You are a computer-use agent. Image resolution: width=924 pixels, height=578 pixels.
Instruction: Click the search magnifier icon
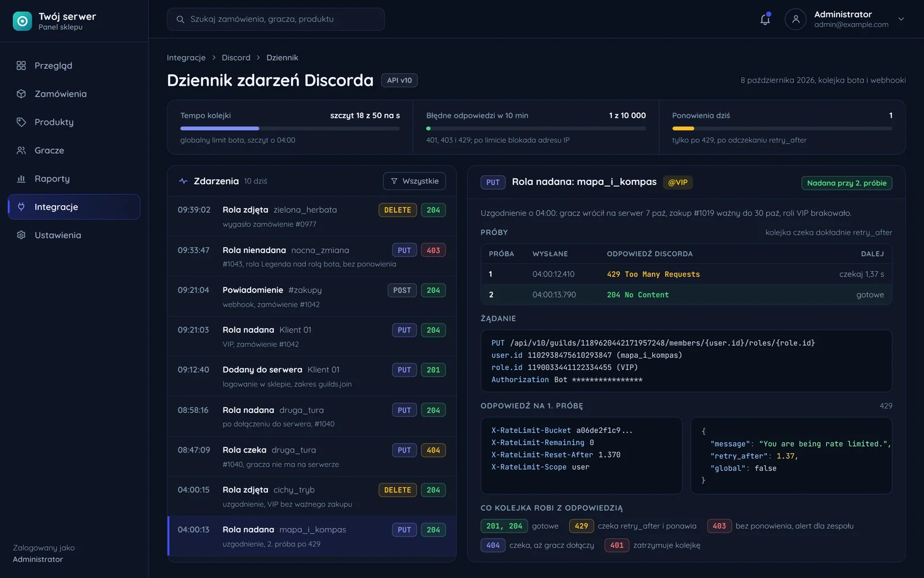pos(180,19)
